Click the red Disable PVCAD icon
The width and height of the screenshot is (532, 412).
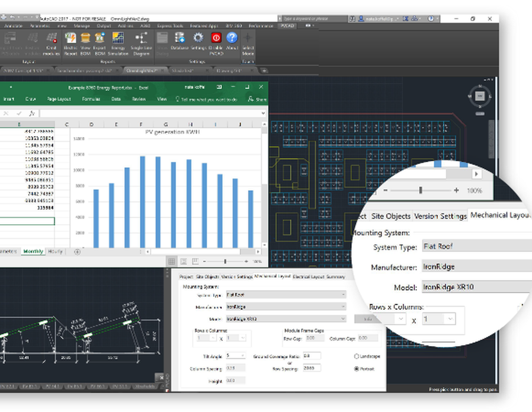click(x=216, y=38)
